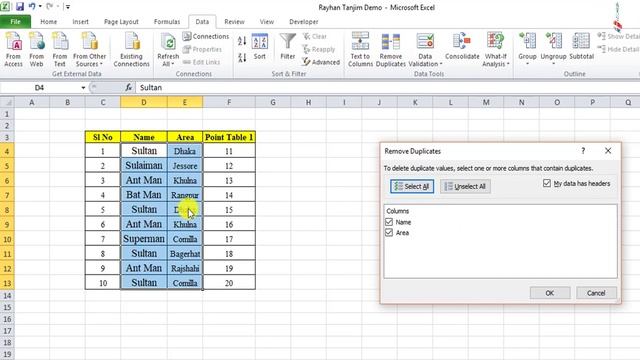
Task: Click the Bat Man cell
Action: click(x=144, y=195)
